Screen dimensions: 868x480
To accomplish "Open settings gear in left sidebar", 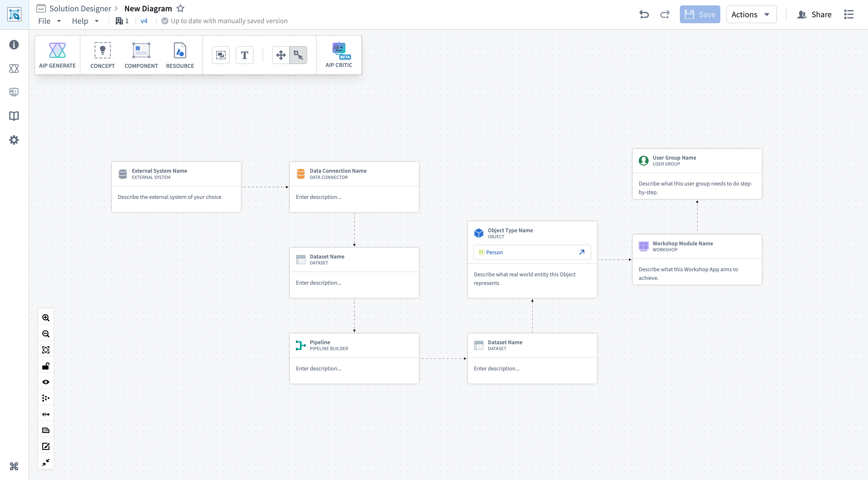I will (x=14, y=140).
